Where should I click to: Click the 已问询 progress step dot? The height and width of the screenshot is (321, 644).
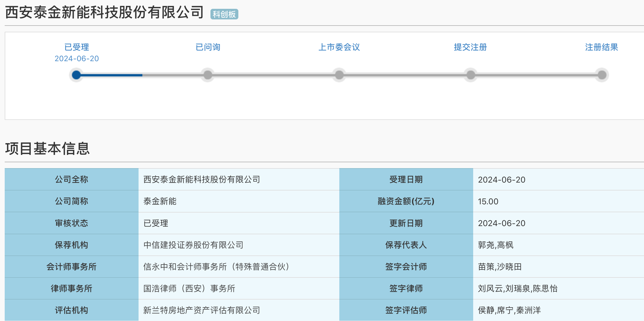[208, 75]
